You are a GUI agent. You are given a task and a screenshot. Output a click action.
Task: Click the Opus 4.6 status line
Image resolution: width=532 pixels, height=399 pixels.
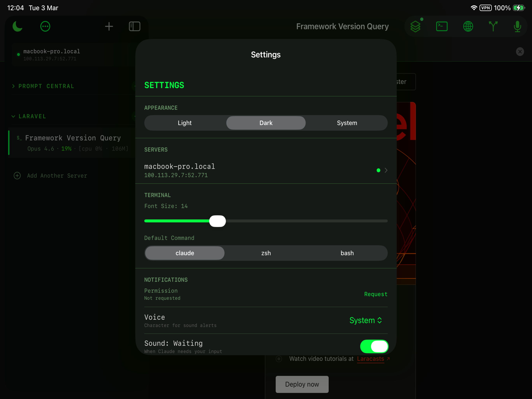(x=78, y=149)
